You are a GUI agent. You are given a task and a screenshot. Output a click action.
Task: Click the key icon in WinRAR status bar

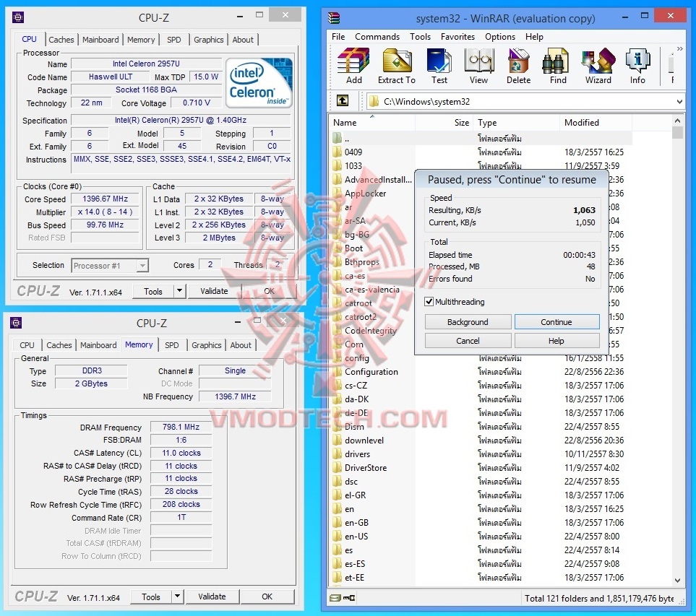[x=349, y=598]
